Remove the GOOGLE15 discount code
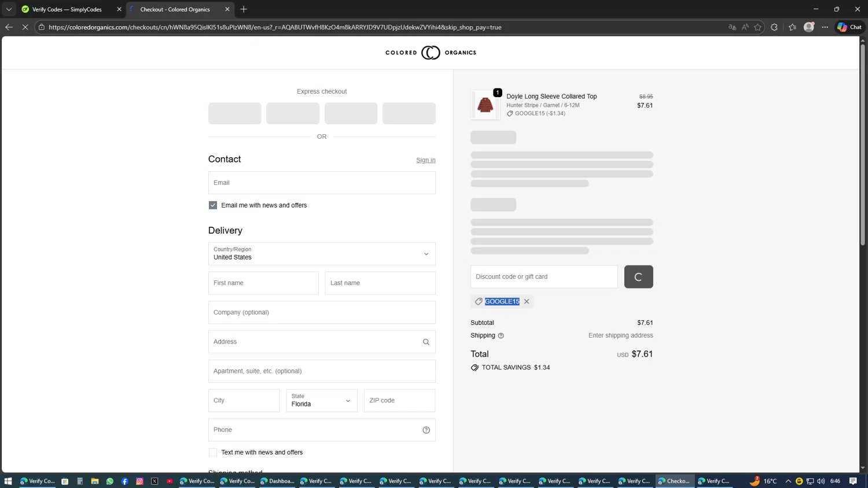The width and height of the screenshot is (868, 488). pos(527,302)
